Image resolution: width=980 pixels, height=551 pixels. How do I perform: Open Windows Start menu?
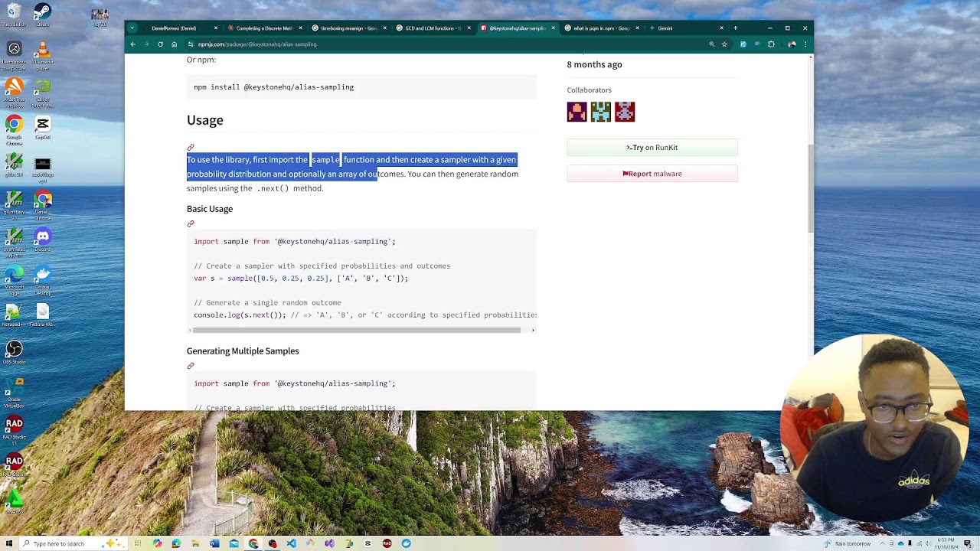click(x=8, y=543)
